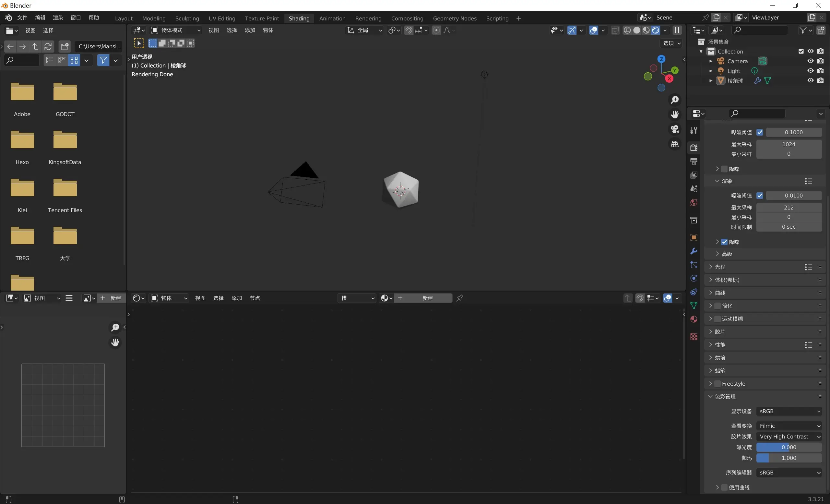Open the 物体模式 mode dropdown
Image resolution: width=830 pixels, height=504 pixels.
tap(175, 30)
